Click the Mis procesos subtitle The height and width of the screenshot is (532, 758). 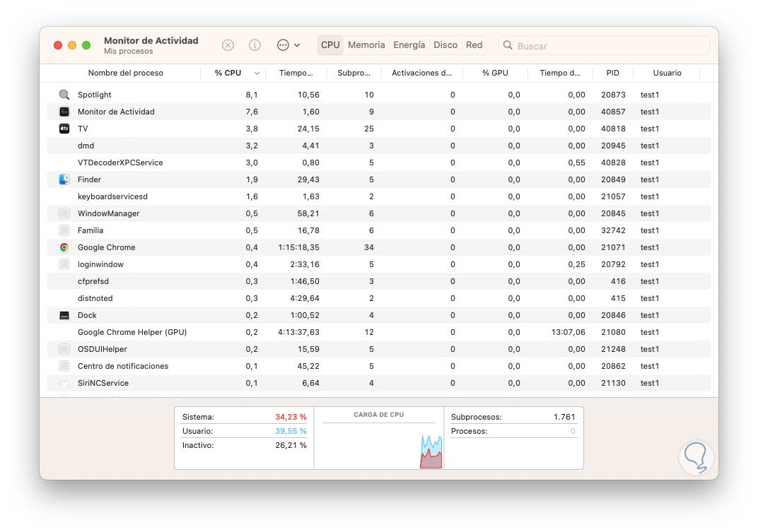128,51
